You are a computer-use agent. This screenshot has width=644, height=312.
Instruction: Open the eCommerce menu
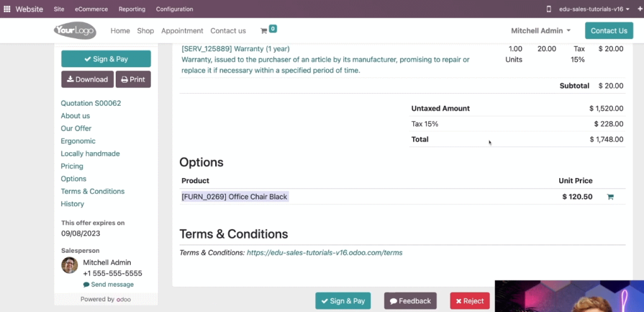click(x=91, y=9)
